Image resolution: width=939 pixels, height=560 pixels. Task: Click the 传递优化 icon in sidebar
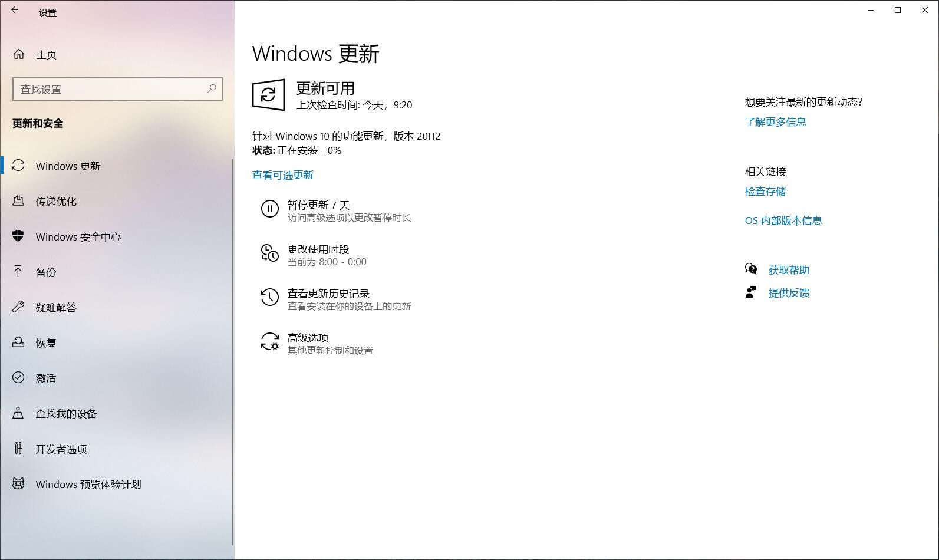click(x=18, y=201)
